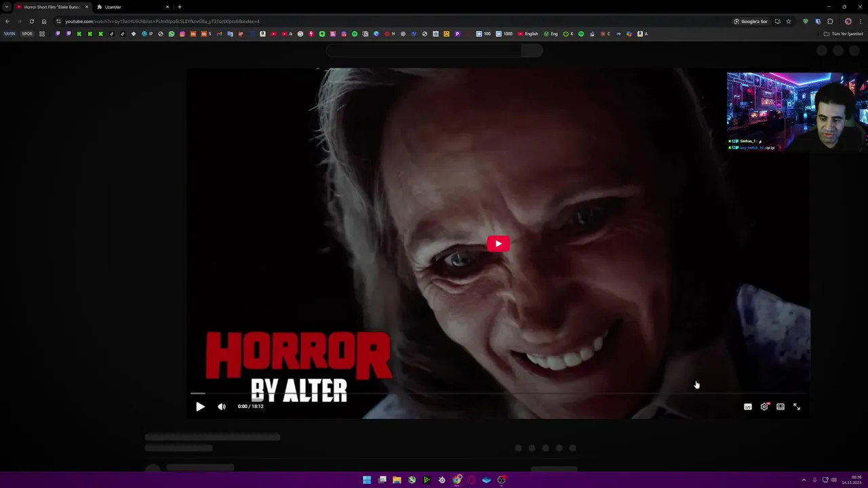868x488 pixels.
Task: Open the IP bookmark
Action: [x=147, y=34]
